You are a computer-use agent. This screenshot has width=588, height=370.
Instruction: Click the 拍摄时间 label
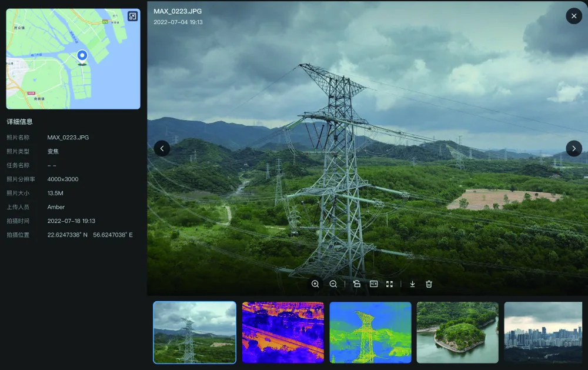pyautogui.click(x=18, y=221)
